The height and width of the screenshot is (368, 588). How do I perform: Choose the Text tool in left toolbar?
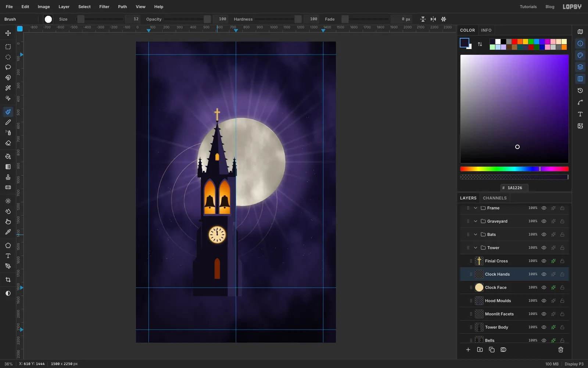tap(8, 256)
